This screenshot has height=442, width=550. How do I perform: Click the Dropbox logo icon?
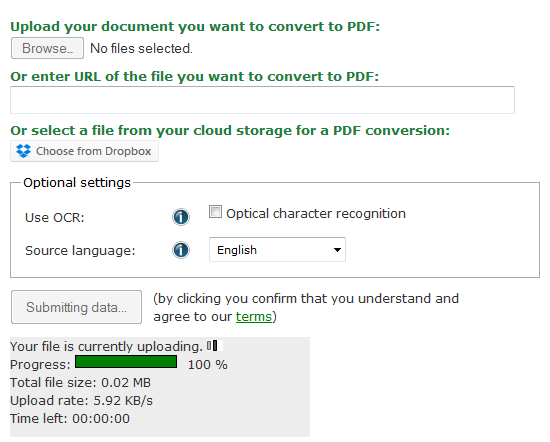pyautogui.click(x=24, y=151)
